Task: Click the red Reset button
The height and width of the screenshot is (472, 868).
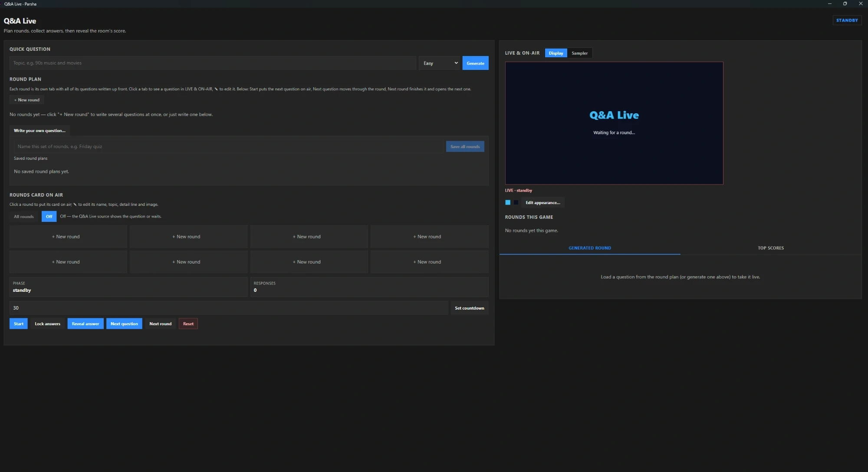Action: [x=188, y=323]
